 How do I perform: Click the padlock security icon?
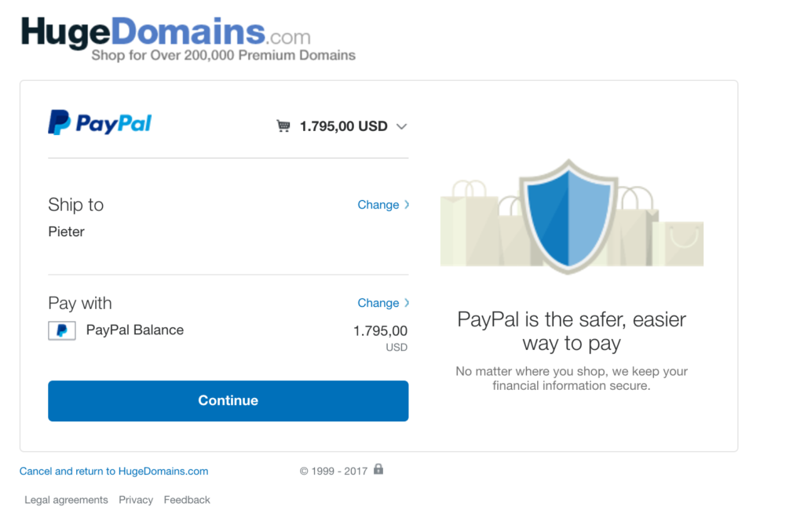coord(378,469)
